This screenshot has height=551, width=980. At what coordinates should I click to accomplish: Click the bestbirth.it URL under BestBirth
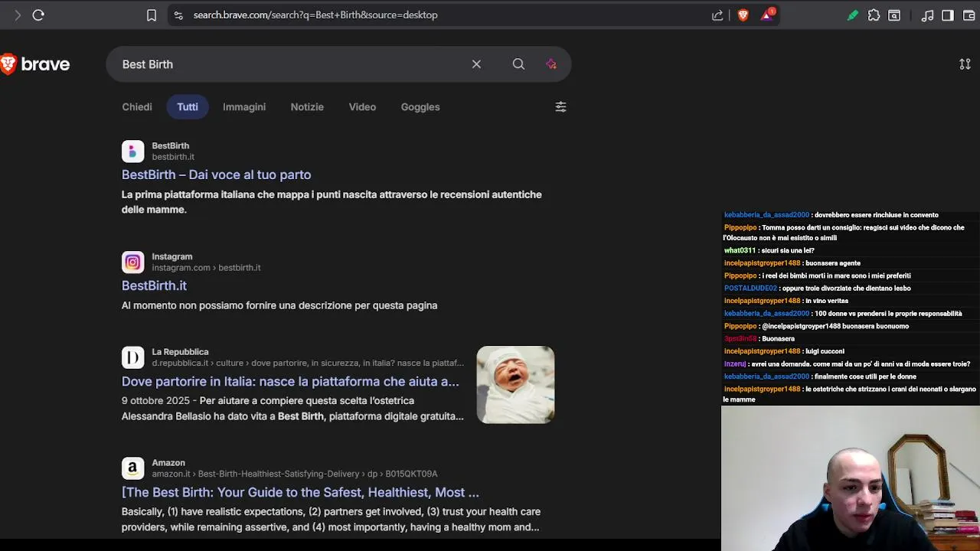pos(173,157)
